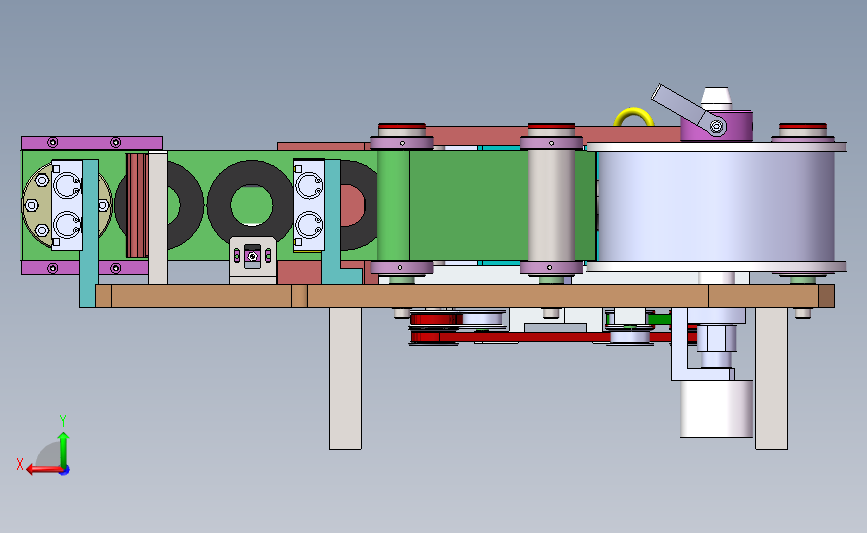
Task: Select the yellow ring handle on top
Action: point(634,116)
